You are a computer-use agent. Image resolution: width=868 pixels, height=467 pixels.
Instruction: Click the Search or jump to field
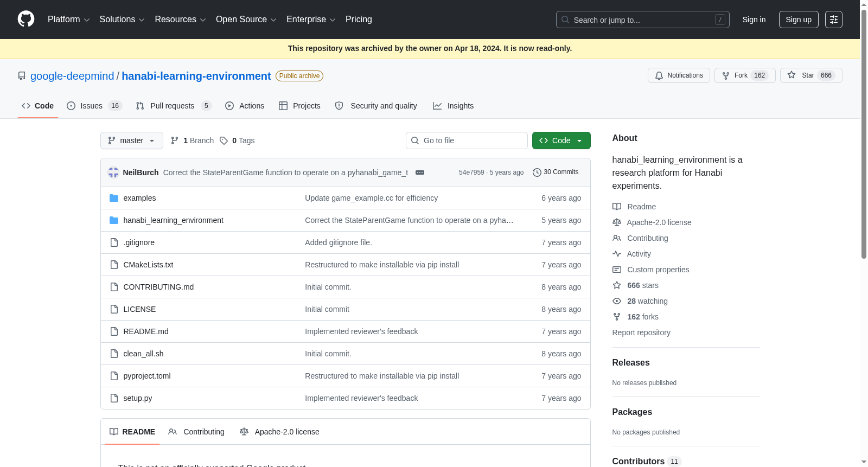point(643,20)
